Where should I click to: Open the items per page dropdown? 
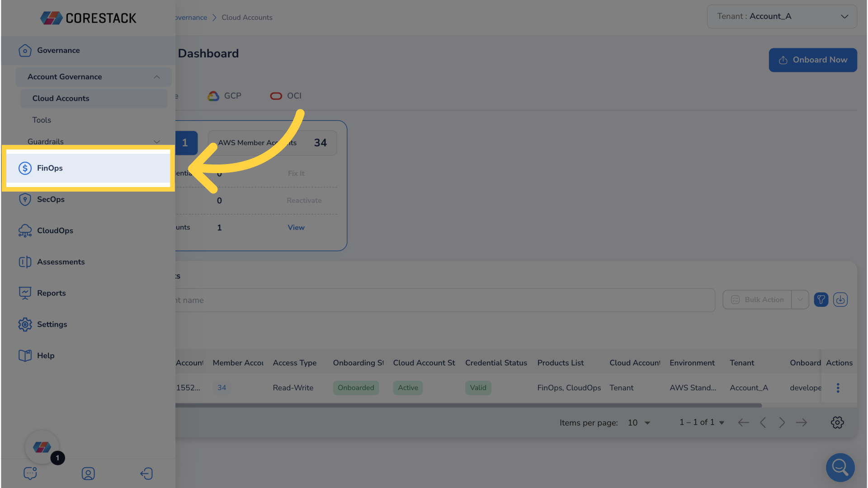click(639, 422)
